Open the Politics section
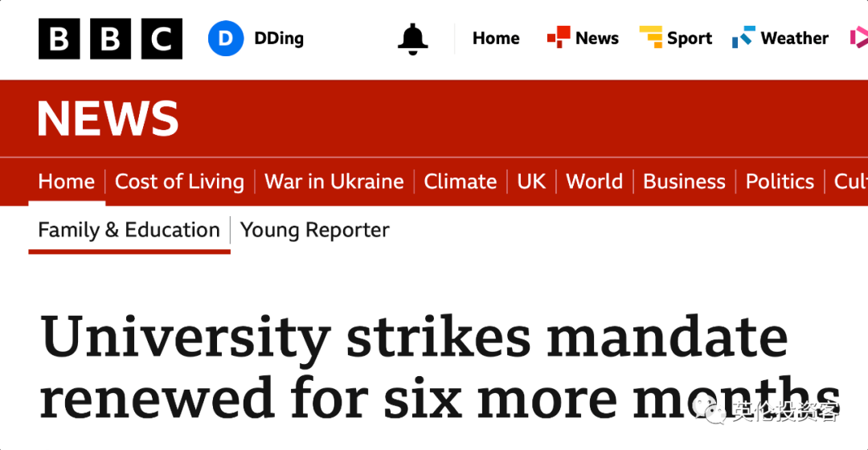This screenshot has width=868, height=450. (780, 182)
